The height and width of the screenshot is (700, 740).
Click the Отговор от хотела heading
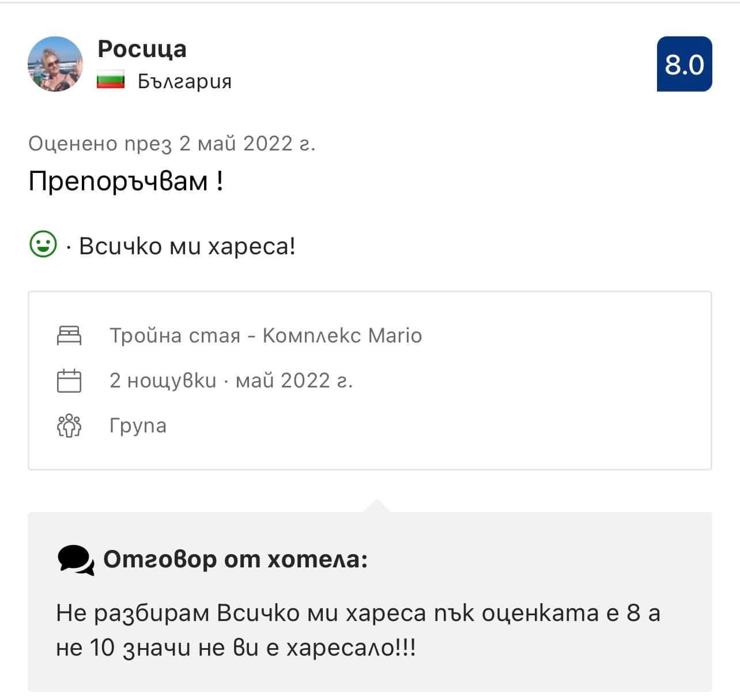[235, 559]
